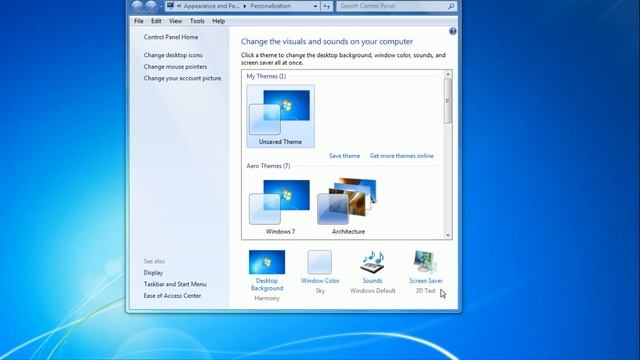Viewport: 640px width, 360px height.
Task: Open the Sounds musical notes icon
Action: 372,262
